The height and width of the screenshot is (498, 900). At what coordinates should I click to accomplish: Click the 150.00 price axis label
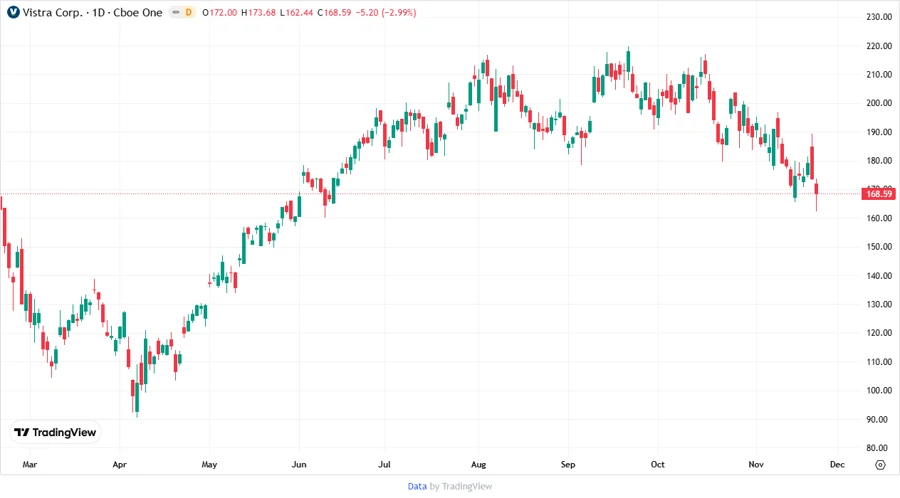coord(879,247)
